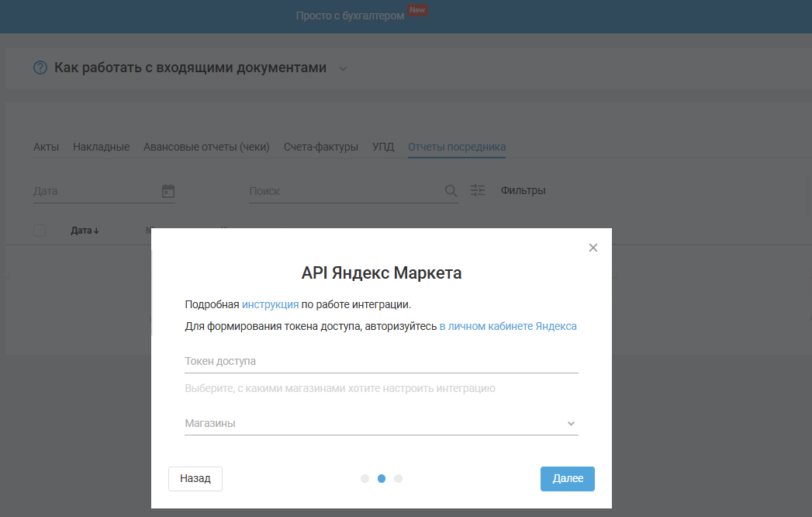Viewport: 812px width, 517px height.
Task: Click the Далее button
Action: tap(568, 479)
